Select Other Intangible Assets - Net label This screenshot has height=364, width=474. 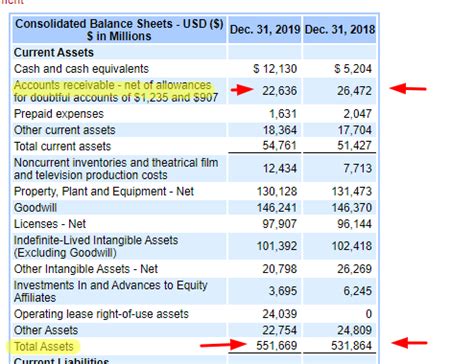pos(86,269)
